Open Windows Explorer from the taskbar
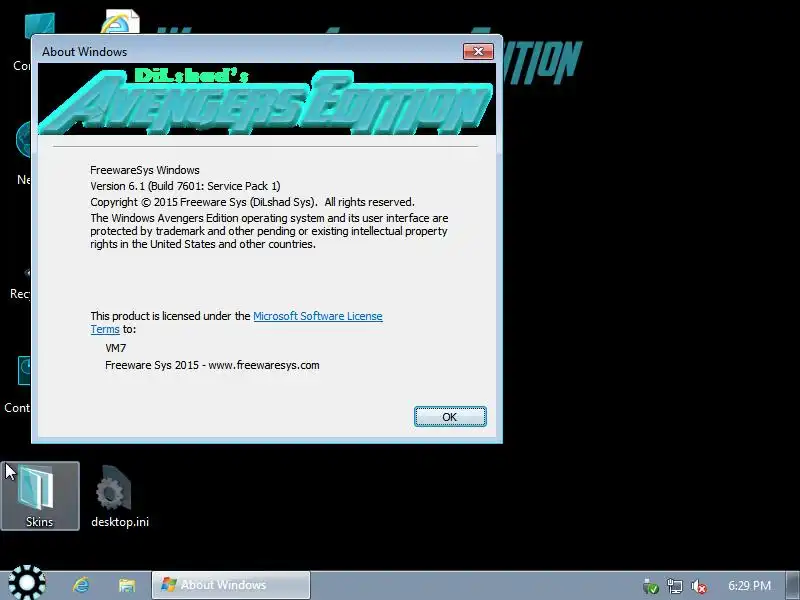The image size is (800, 600). click(127, 585)
